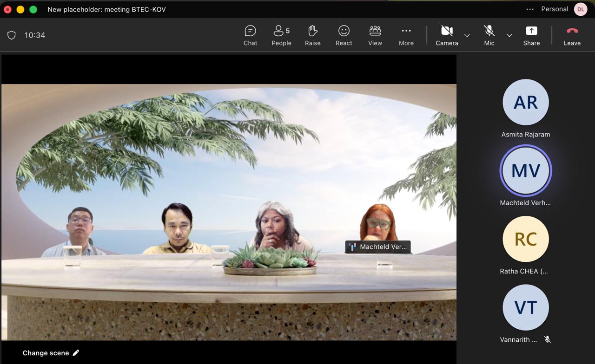
Task: Turn on the Camera
Action: click(446, 36)
